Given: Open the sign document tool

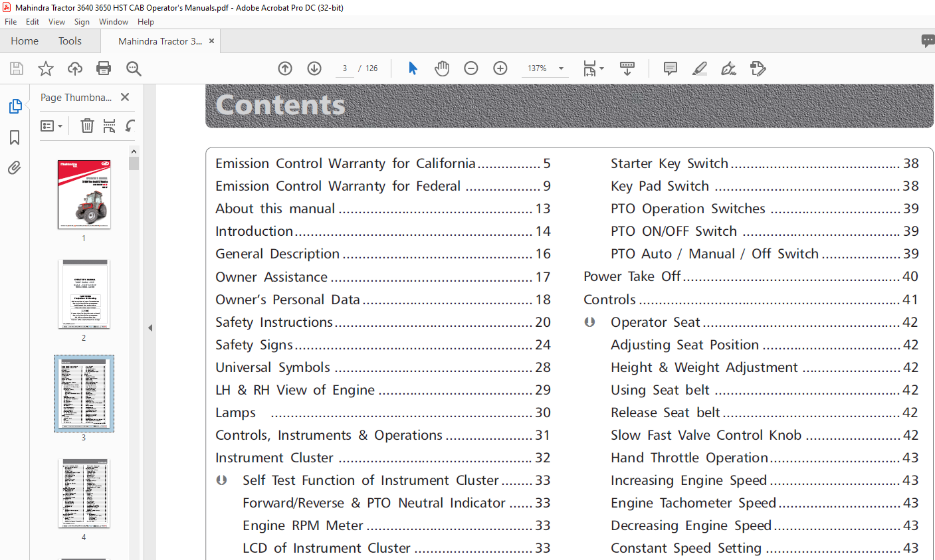Looking at the screenshot, I should (728, 68).
